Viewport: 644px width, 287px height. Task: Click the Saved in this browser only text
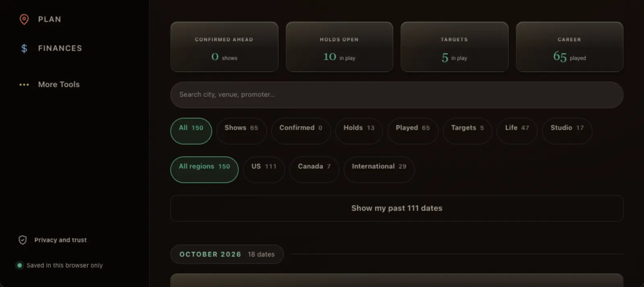pos(64,265)
